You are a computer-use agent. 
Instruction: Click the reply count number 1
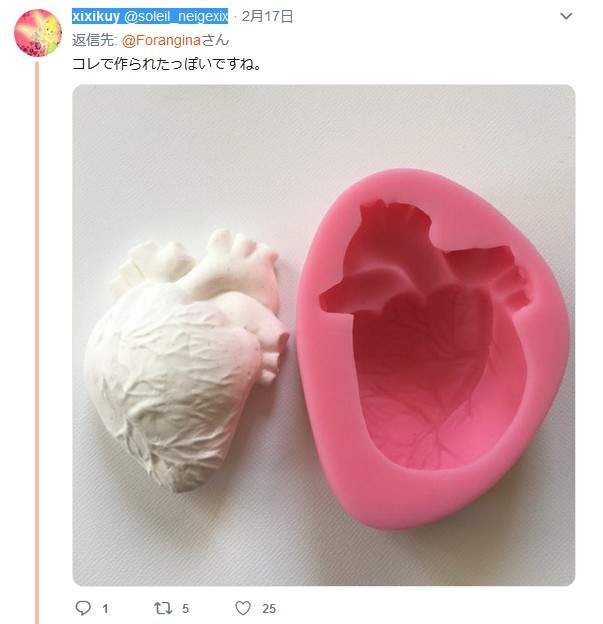pos(105,608)
